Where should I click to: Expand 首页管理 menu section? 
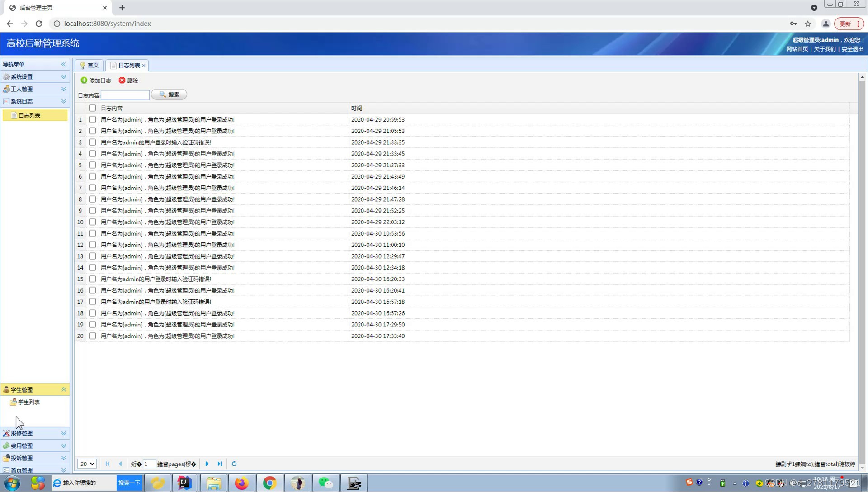pos(35,470)
